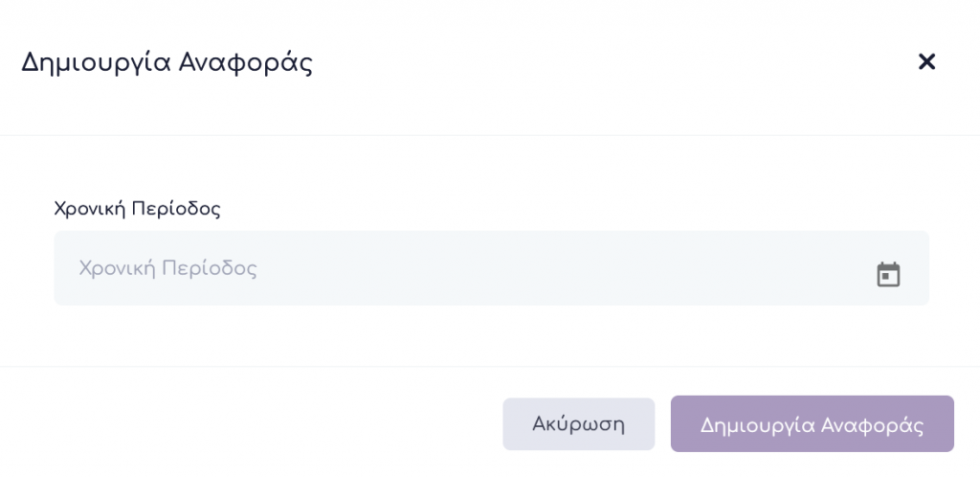Click the purple Δημιουργία Αναφοράς button
Image resolution: width=980 pixels, height=477 pixels.
[812, 424]
